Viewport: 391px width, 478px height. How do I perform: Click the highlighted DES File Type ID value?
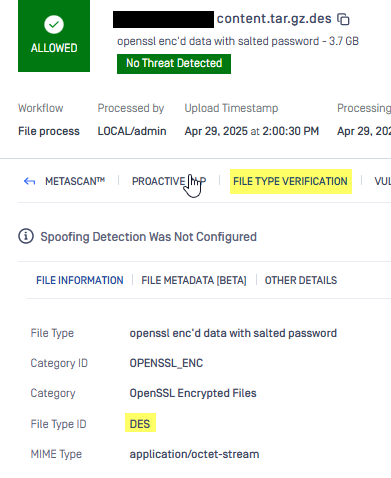[x=140, y=424]
